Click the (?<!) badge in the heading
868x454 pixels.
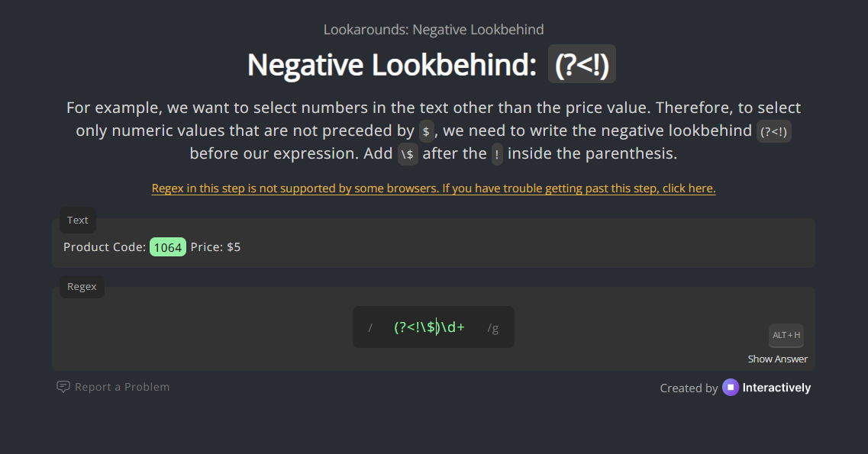pyautogui.click(x=582, y=65)
